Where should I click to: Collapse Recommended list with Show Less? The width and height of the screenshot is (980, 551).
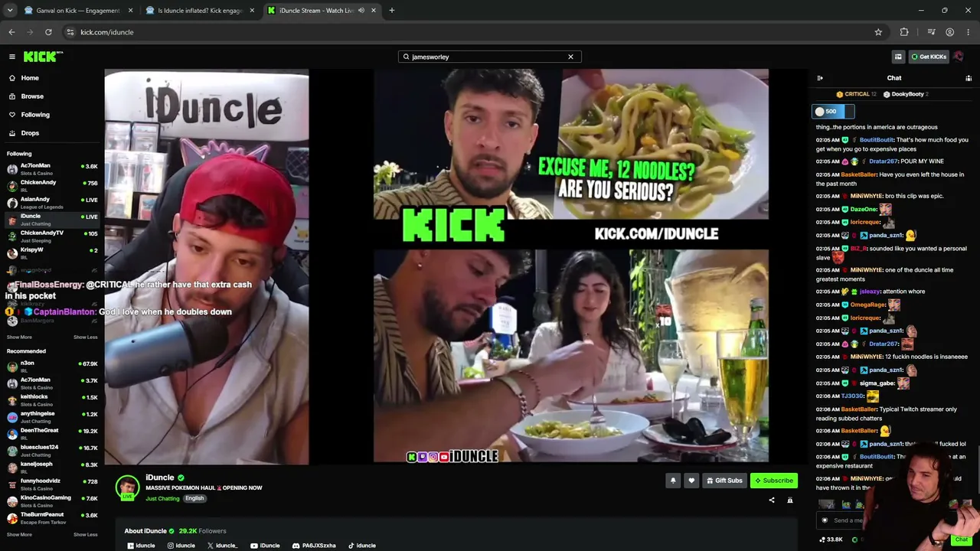[x=86, y=535]
